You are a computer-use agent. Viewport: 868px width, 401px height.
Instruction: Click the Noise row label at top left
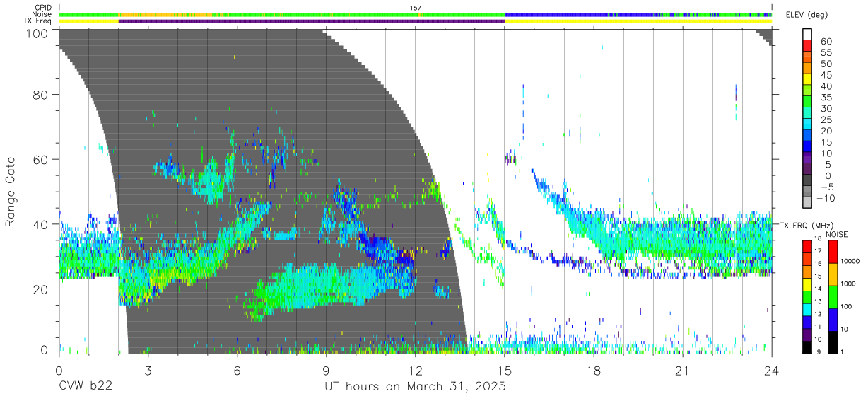(42, 14)
